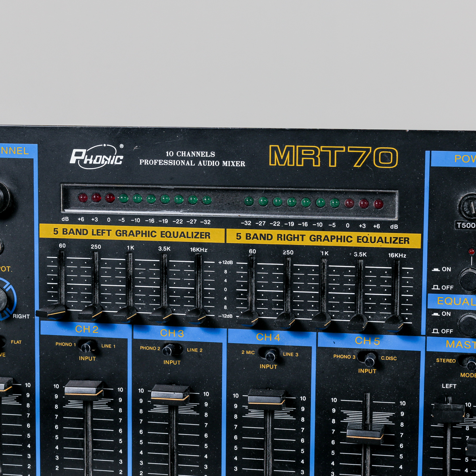
Task: Click the '5 BAND LEFT GRAPHIC EQUALIZER' label
Action: click(x=132, y=233)
